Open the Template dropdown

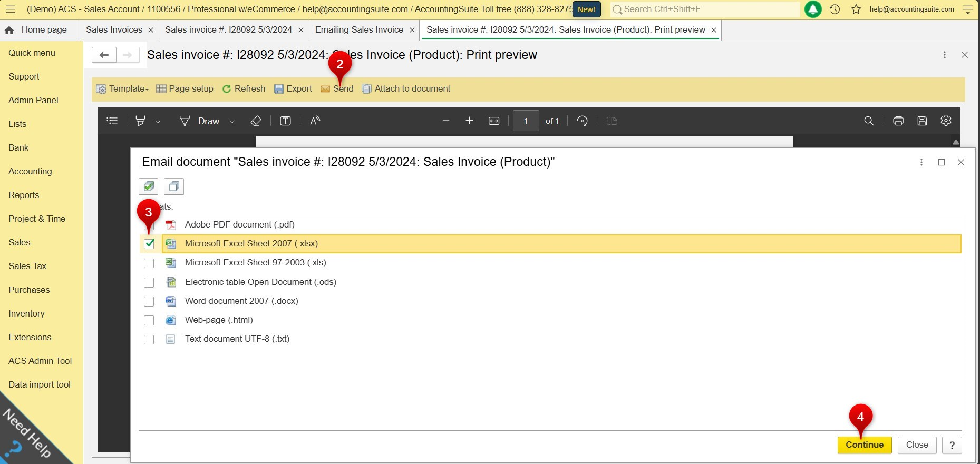(122, 88)
